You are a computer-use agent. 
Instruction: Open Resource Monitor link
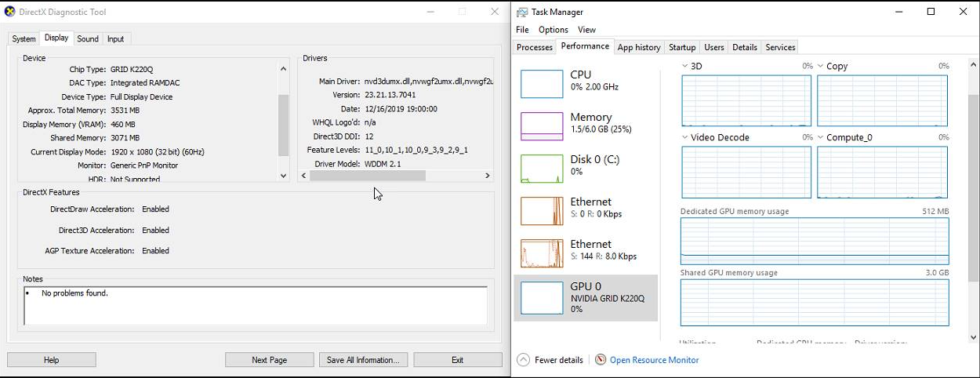pos(654,360)
